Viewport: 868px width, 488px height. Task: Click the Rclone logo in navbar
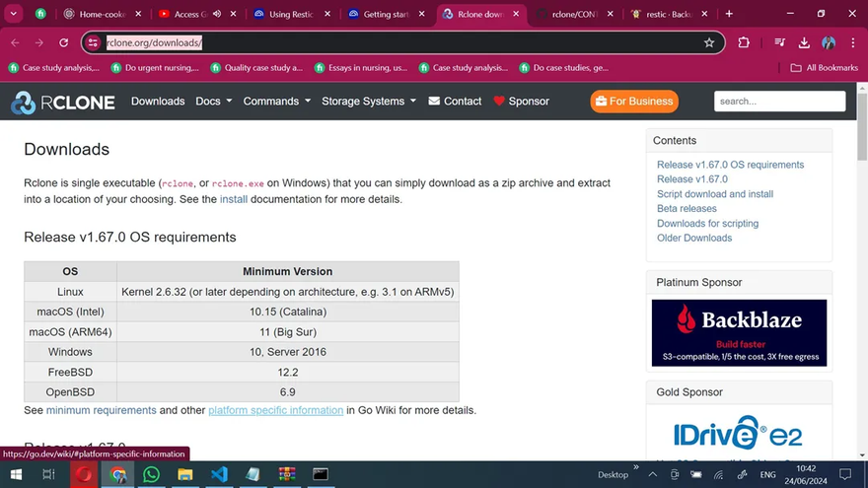pos(63,102)
